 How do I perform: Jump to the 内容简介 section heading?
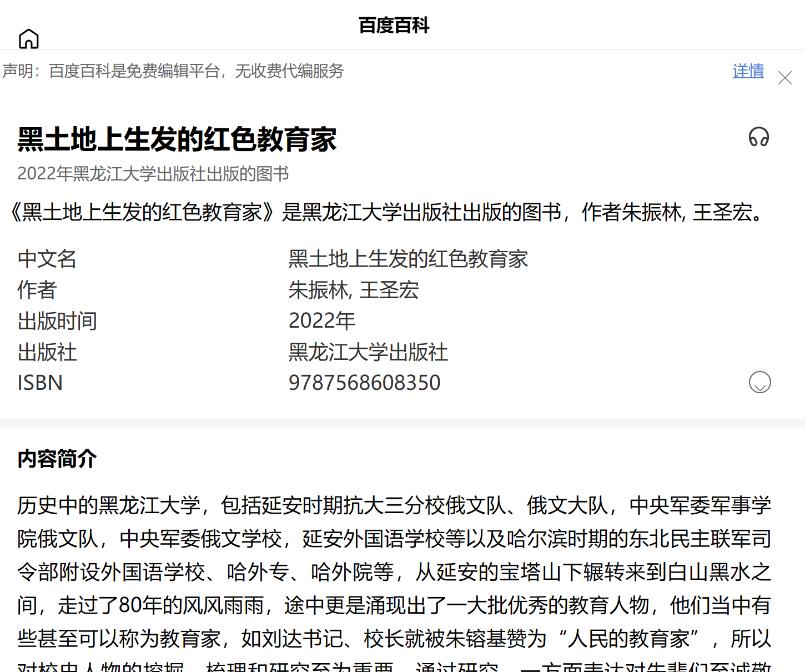[x=57, y=459]
